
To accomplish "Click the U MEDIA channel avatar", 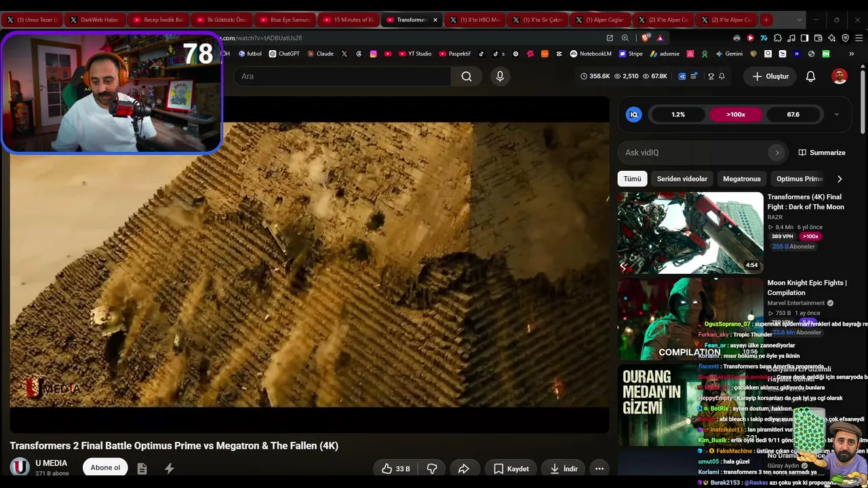I will tap(20, 467).
